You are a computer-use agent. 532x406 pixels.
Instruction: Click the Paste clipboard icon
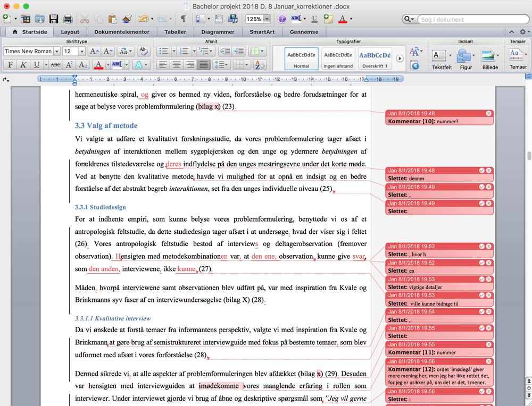[x=112, y=19]
